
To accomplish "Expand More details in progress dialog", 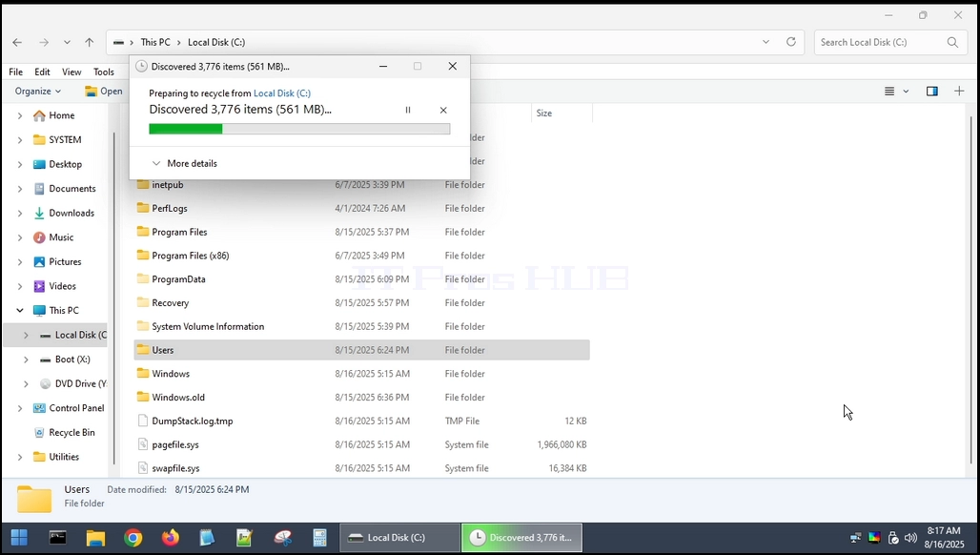I will [185, 163].
